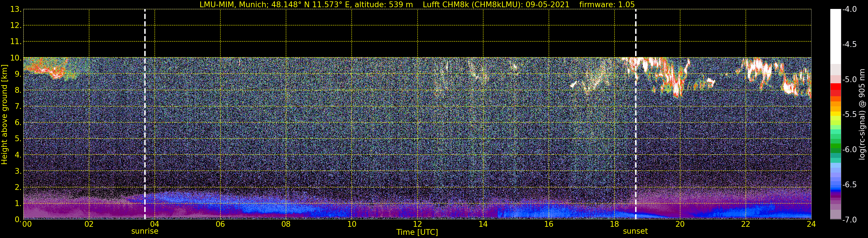The image size is (868, 238).
Task: Click the date '09-05-2021' in the title
Action: click(547, 5)
